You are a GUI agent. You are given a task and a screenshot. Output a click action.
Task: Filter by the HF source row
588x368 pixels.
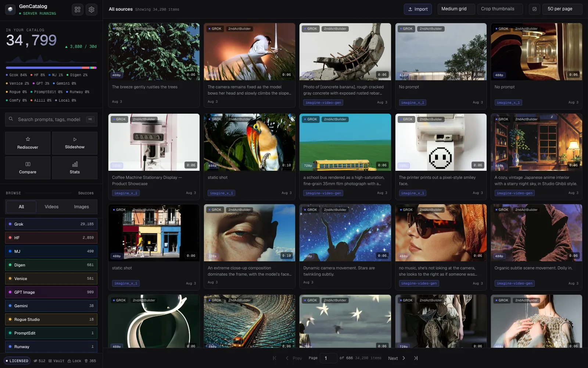51,238
